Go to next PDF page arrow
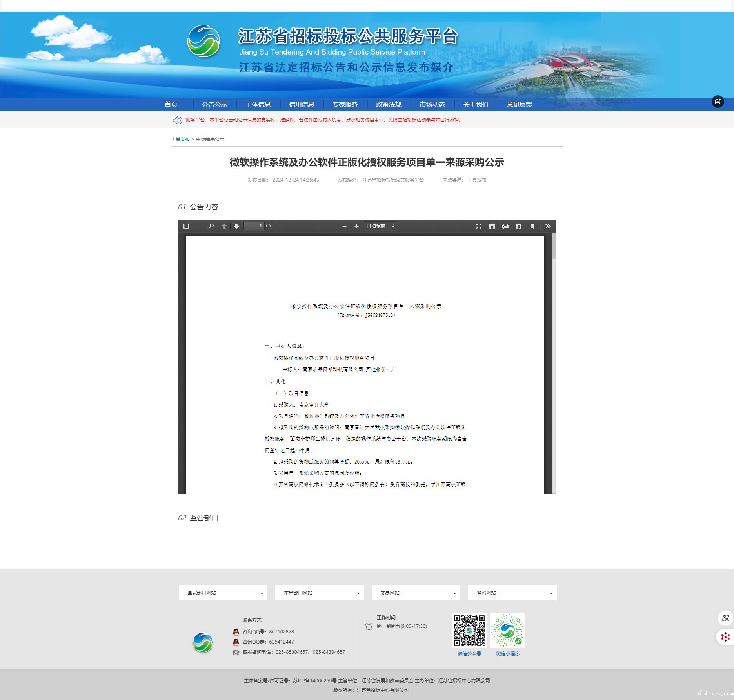This screenshot has height=700, width=734. tap(236, 226)
